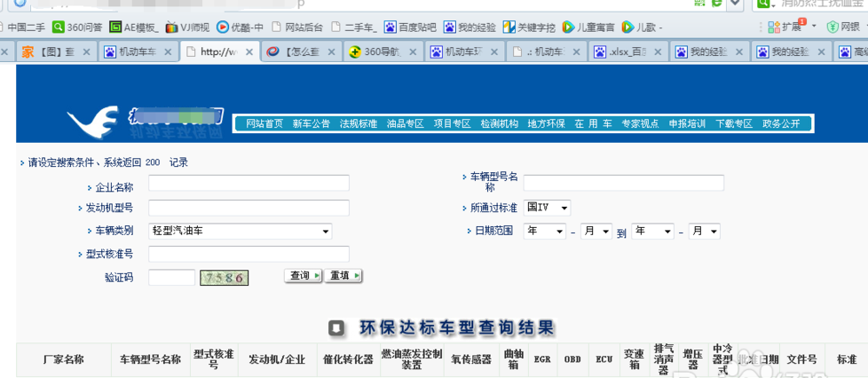Open 在用车 in site navigation
Screen dimensions: 868x378
(594, 124)
